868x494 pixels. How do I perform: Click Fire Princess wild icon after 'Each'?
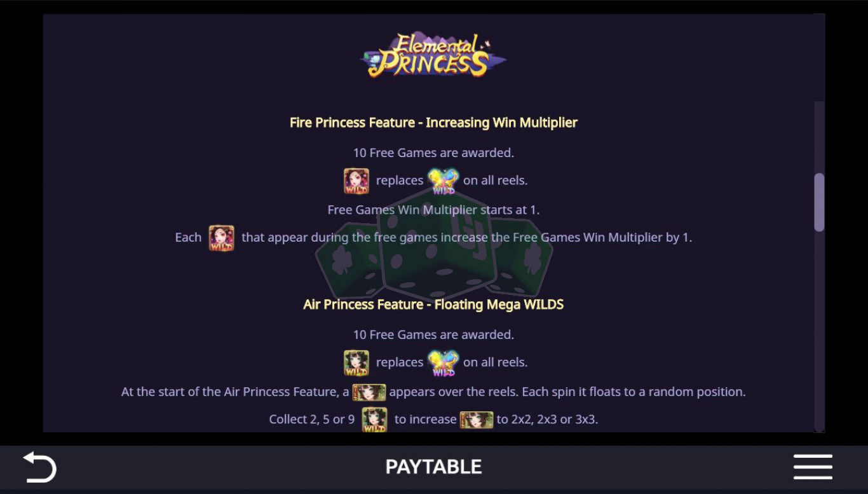pyautogui.click(x=222, y=238)
